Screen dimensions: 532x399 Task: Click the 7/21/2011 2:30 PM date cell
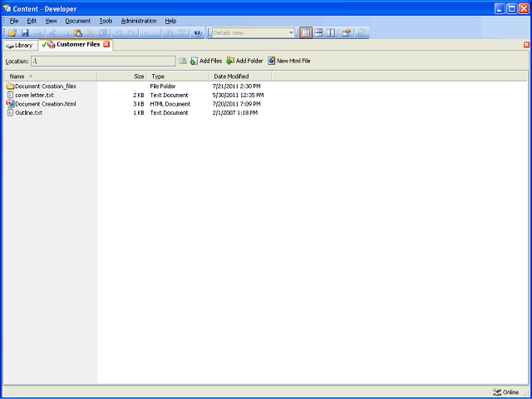point(236,86)
